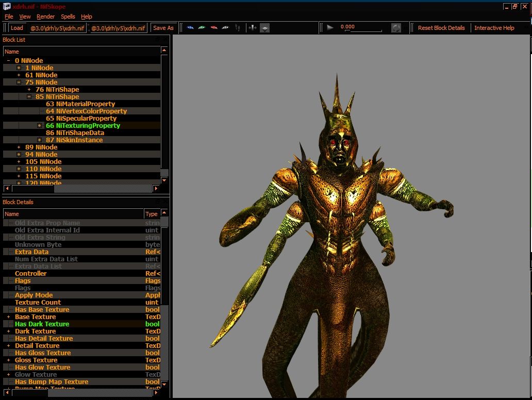Select the Controller row
532x400 pixels.
[x=82, y=273]
